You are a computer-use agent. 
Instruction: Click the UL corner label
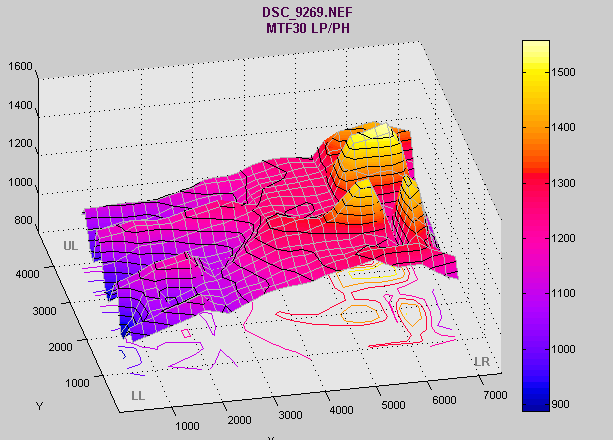(70, 245)
